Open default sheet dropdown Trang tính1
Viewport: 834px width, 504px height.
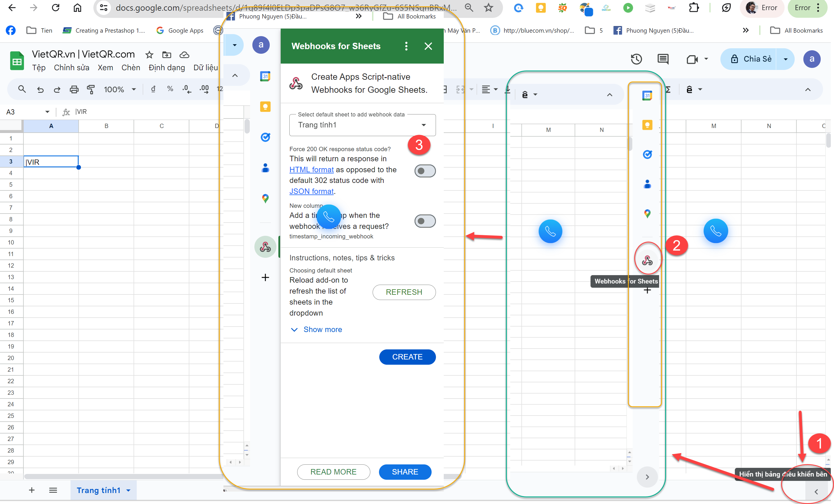[362, 125]
